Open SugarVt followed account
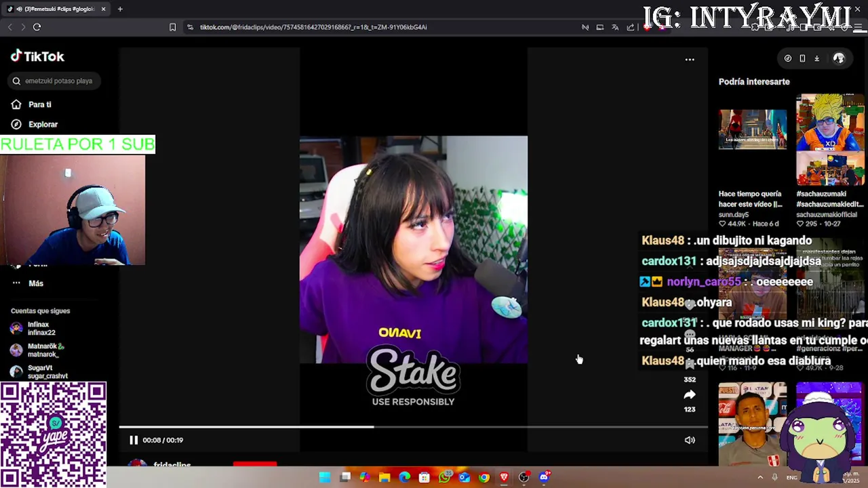The image size is (868, 488). (x=39, y=372)
